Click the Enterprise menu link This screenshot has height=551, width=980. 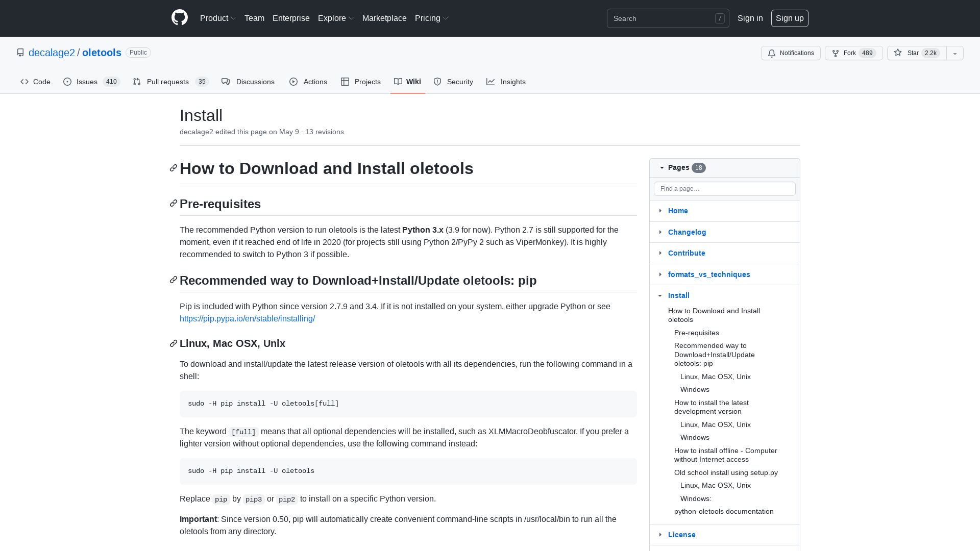click(x=291, y=18)
